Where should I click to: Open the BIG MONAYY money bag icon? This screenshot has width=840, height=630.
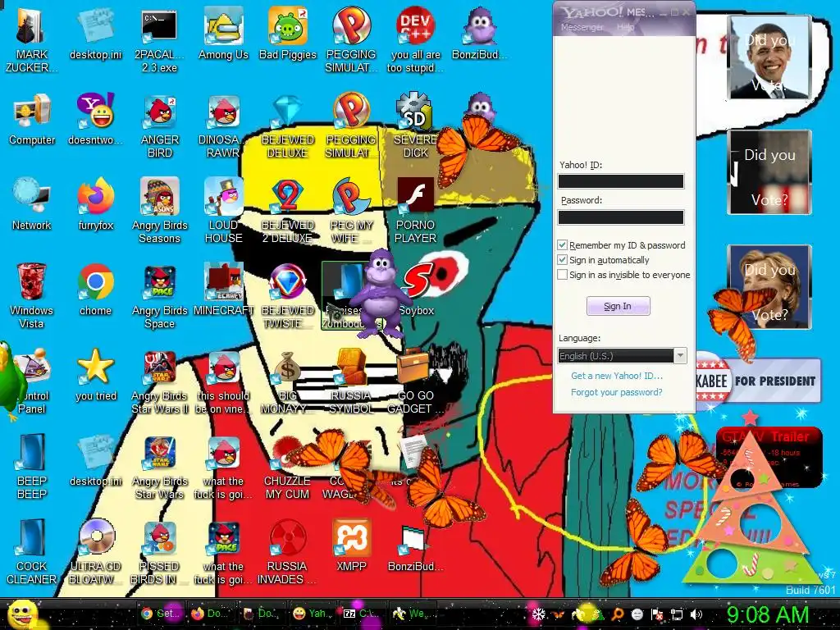click(288, 381)
